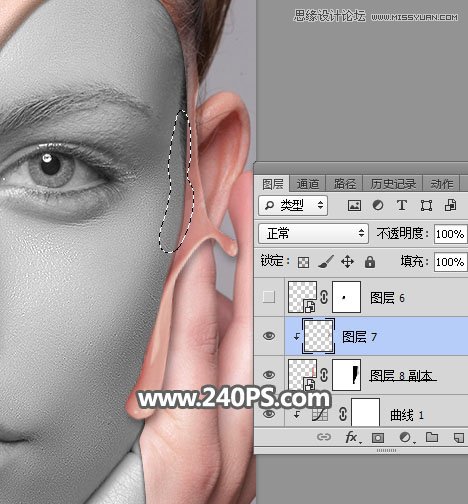Show the hidden 图层 6 layer

[269, 297]
